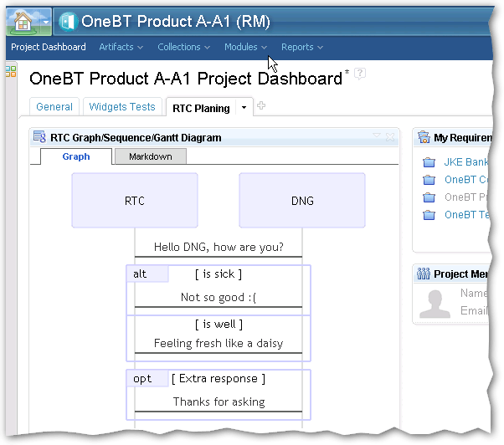Click the RTC participant box
Viewport: 504px width, 445px height.
tap(135, 201)
